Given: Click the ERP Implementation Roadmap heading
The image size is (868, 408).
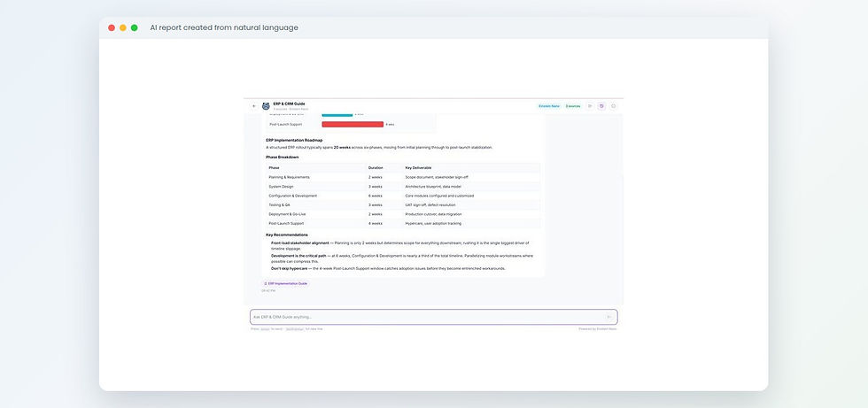Looking at the screenshot, I should 294,141.
